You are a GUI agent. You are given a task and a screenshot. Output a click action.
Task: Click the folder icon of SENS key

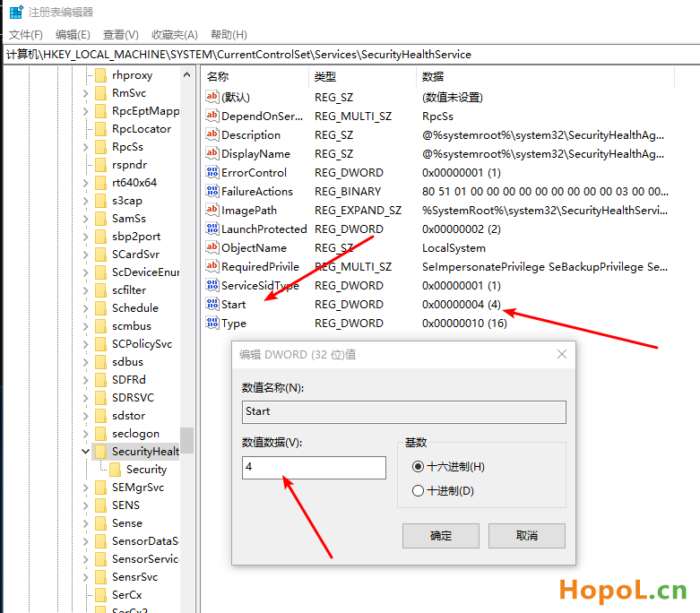pyautogui.click(x=101, y=505)
